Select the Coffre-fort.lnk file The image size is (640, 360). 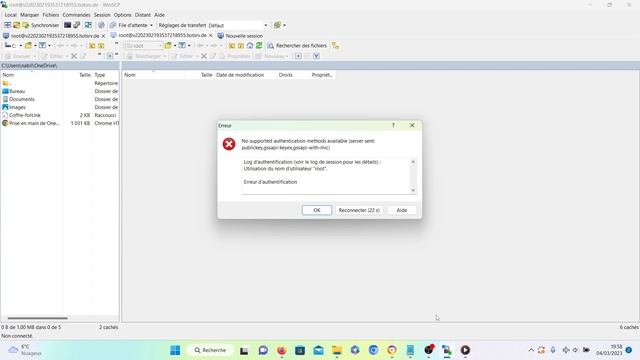[x=21, y=115]
